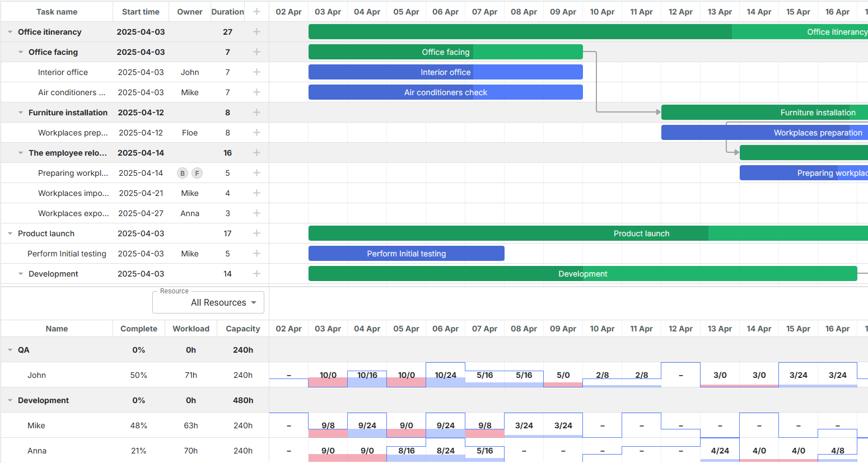This screenshot has width=868, height=463.
Task: Sort tasks by the Start time column header
Action: pyautogui.click(x=141, y=11)
